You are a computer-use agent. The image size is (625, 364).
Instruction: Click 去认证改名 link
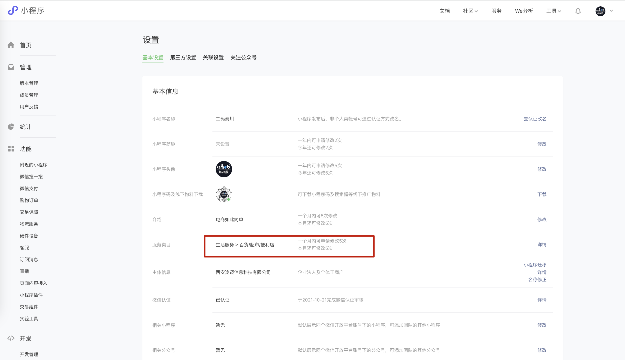click(535, 119)
